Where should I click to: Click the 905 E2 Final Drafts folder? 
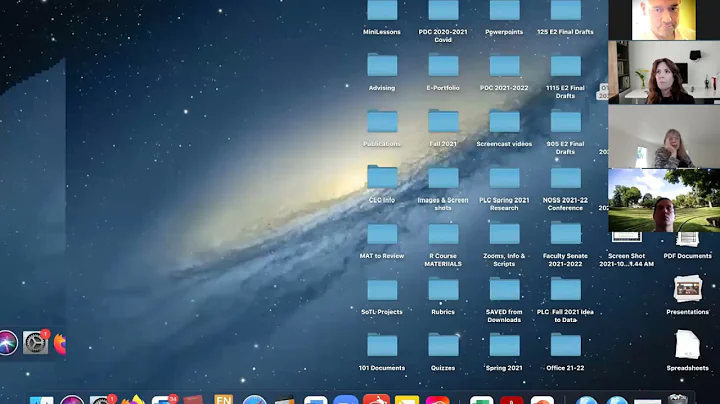565,121
